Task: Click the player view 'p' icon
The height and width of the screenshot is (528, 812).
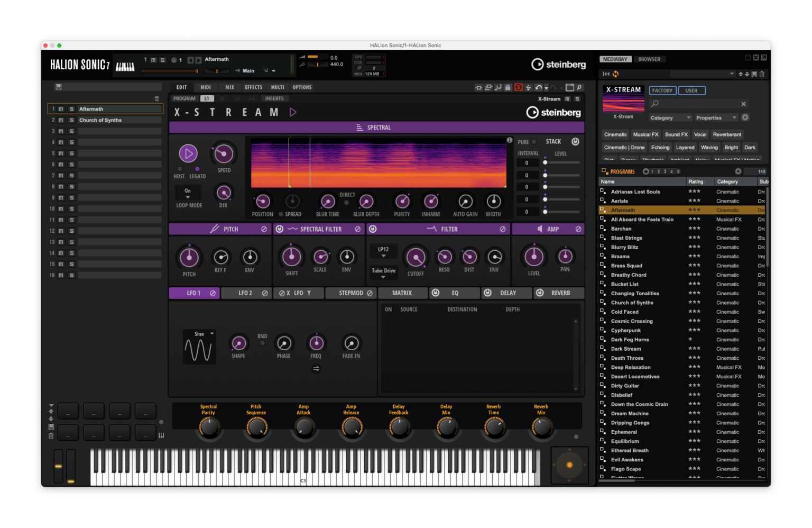Action: (x=579, y=87)
